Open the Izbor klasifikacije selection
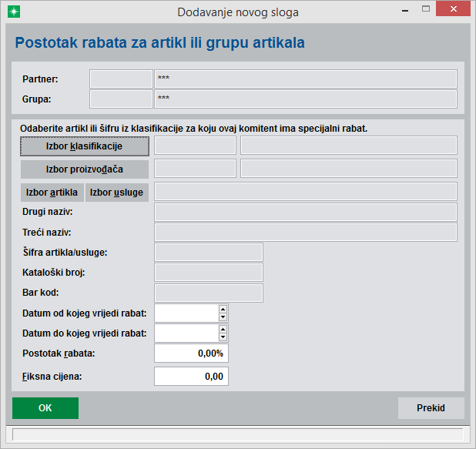476x449 pixels. point(85,146)
